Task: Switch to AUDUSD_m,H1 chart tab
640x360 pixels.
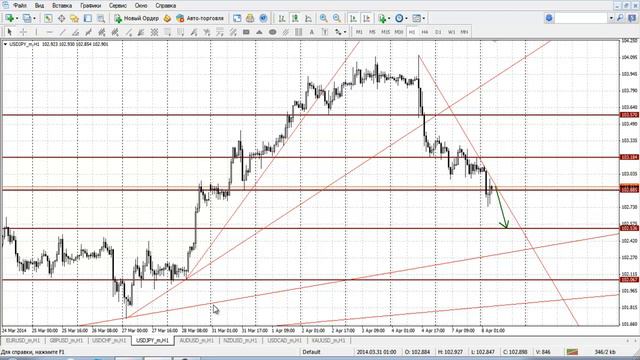Action: coord(196,340)
